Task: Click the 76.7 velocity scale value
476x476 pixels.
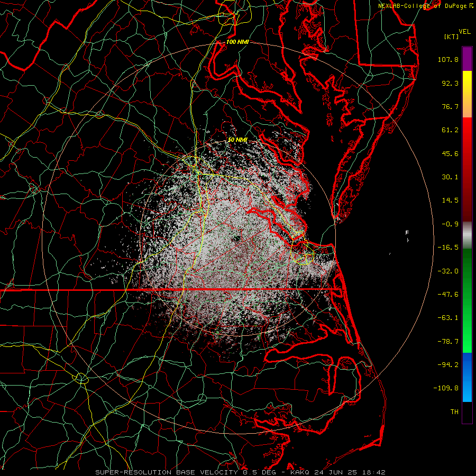Action: coord(450,106)
